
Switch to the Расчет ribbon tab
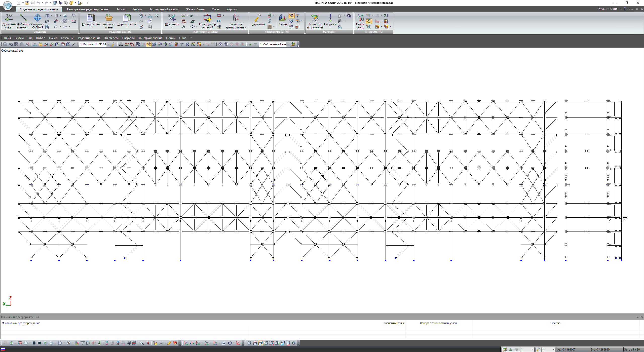coord(121,9)
